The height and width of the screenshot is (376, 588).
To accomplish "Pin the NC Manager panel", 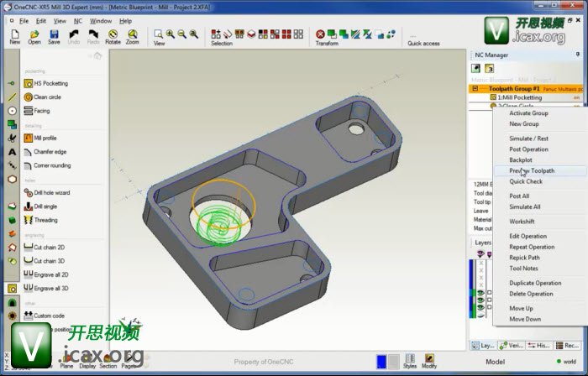I will click(x=578, y=55).
